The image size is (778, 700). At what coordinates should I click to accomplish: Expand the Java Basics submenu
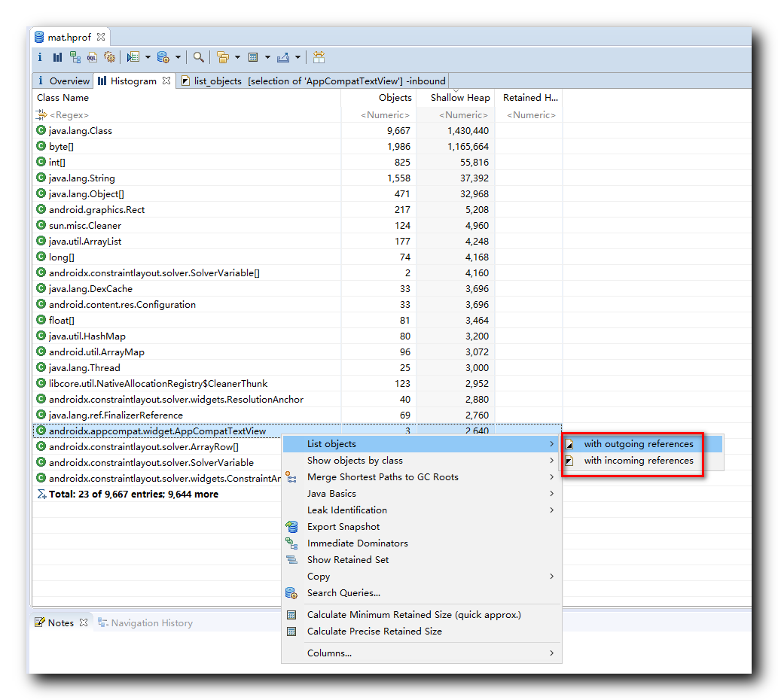coord(422,493)
